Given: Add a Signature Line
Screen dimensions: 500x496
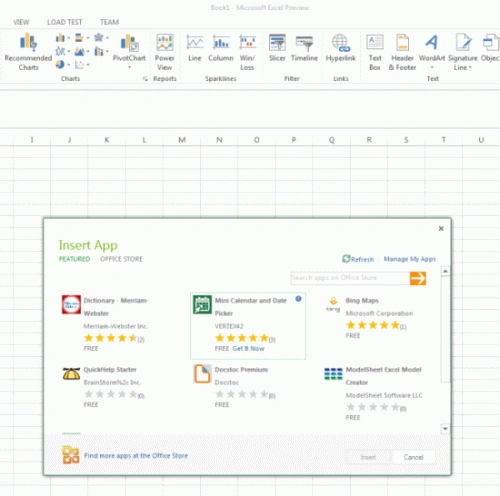Looking at the screenshot, I should pos(463,52).
